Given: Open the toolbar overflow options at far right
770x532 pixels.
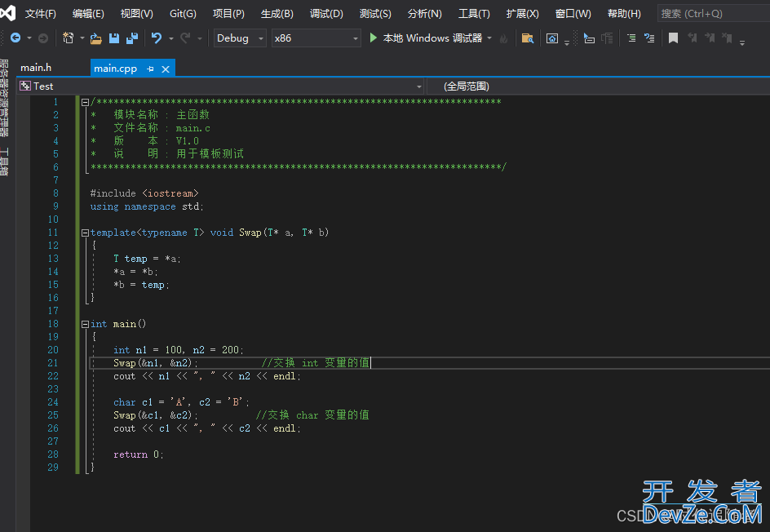Looking at the screenshot, I should pos(742,42).
